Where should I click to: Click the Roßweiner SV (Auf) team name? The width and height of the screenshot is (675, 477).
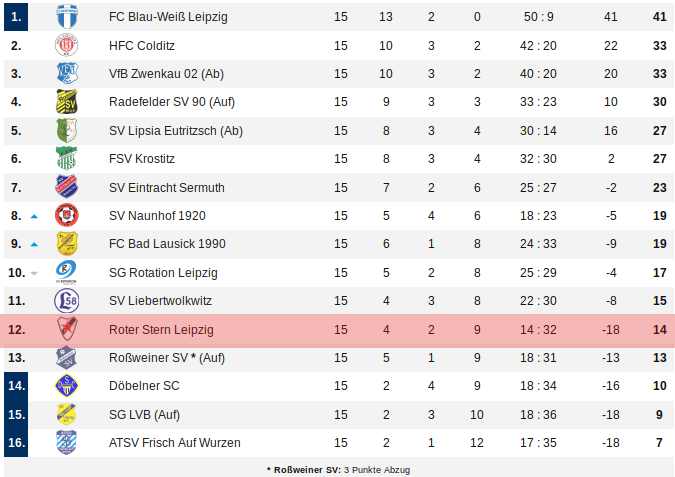pos(166,357)
